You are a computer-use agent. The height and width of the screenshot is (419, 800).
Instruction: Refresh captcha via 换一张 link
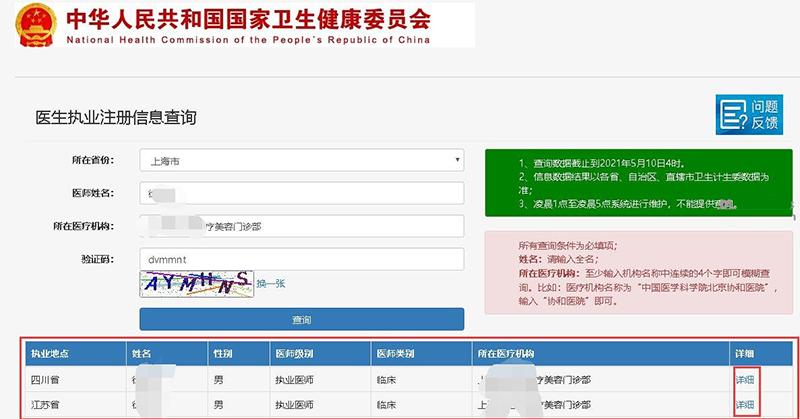[x=271, y=284]
